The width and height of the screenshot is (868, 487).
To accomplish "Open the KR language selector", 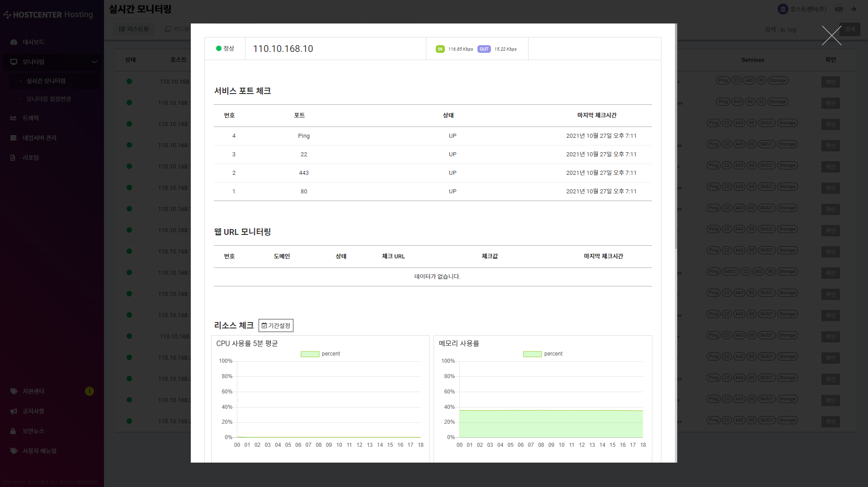I will [x=839, y=9].
